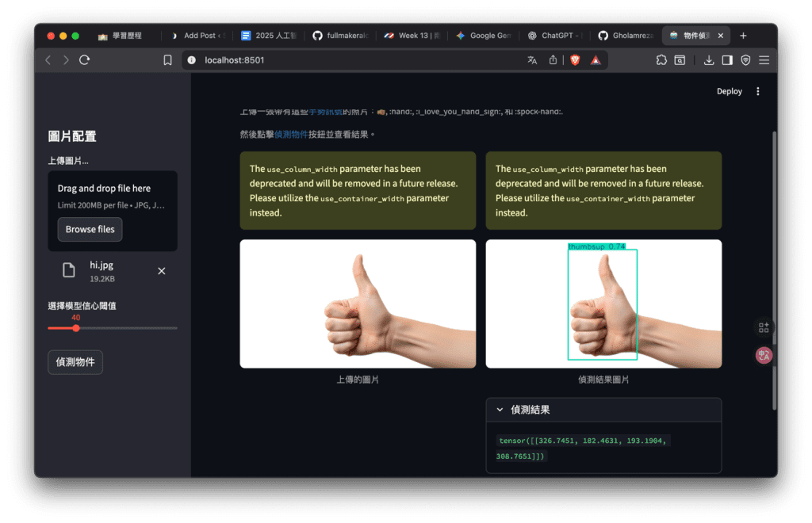Viewport: 812px width, 523px height.
Task: Click the Deploy button
Action: tap(729, 91)
